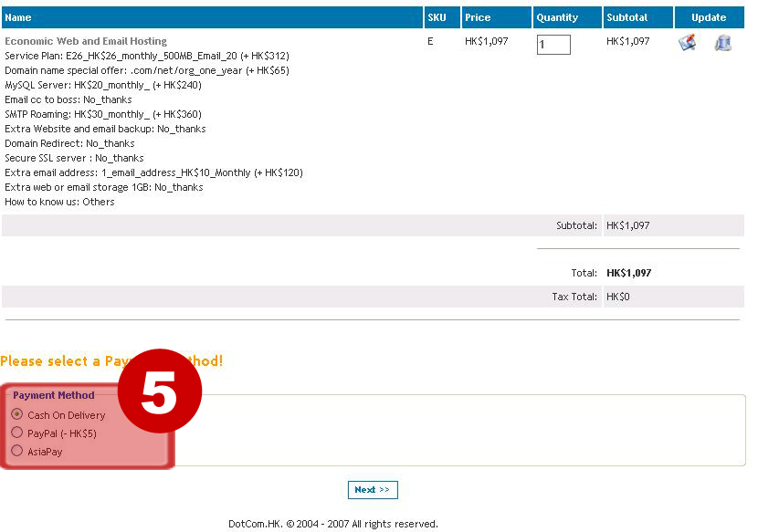Click the Tax Total value HK$0
The height and width of the screenshot is (532, 758).
617,297
